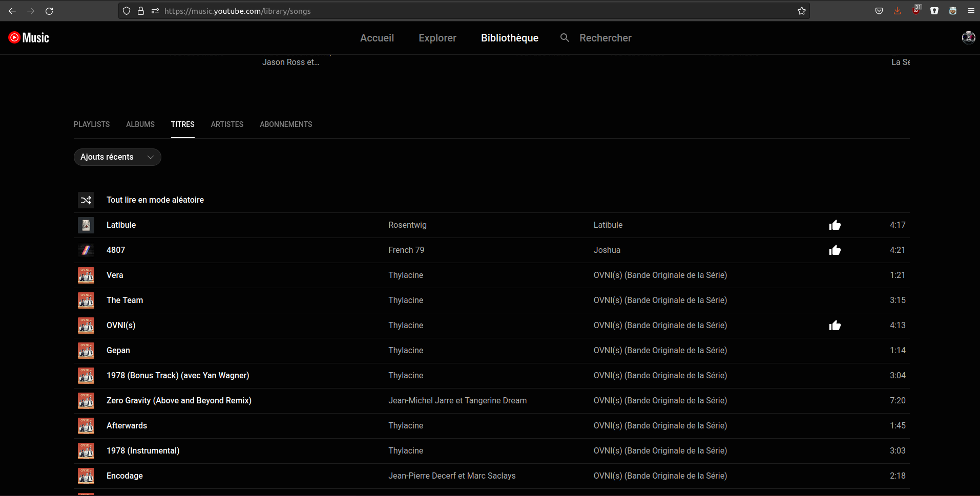Click the Gepan track thumbnail

86,351
